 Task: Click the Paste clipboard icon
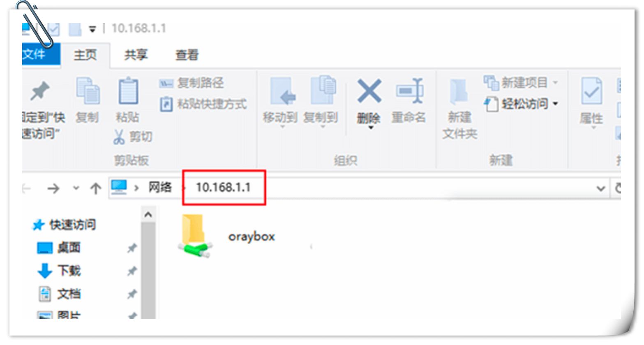(x=128, y=90)
